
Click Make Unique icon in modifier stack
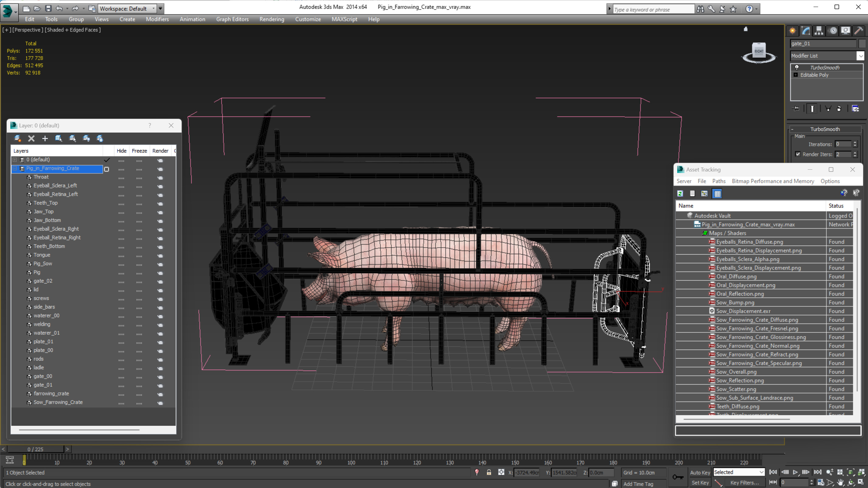pos(828,109)
